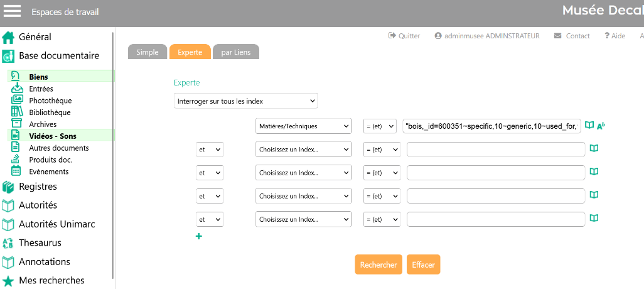Open the first 'et' boolean operator dropdown

point(209,150)
